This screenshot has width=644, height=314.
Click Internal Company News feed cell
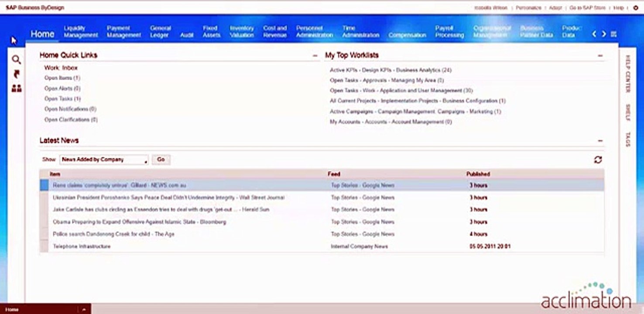pos(359,246)
